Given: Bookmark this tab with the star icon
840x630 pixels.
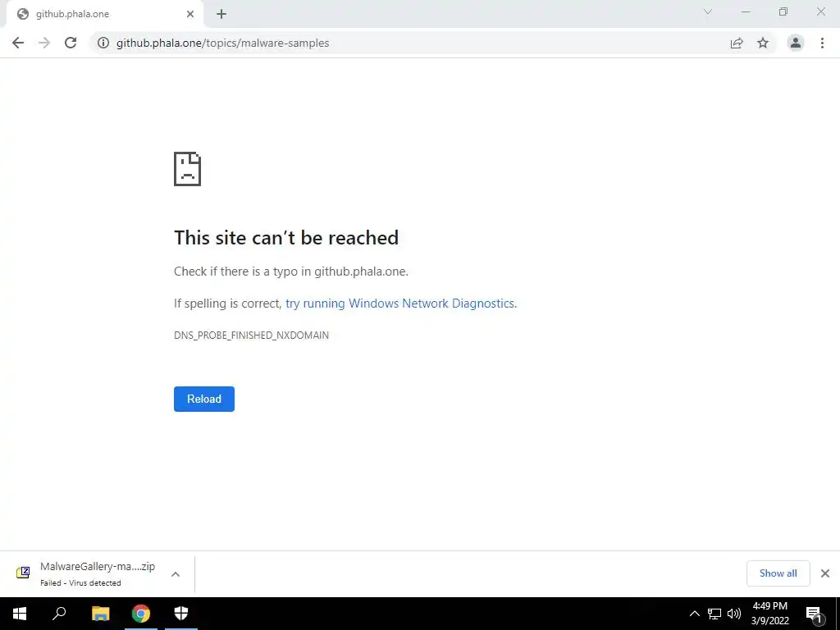Looking at the screenshot, I should pos(763,43).
